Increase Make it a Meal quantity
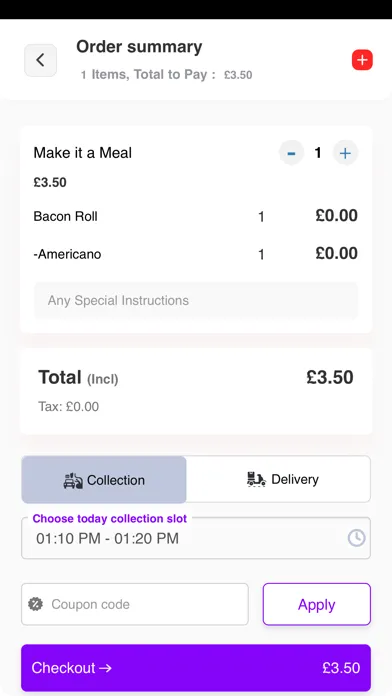Screen dimensions: 392x696 [x=345, y=153]
